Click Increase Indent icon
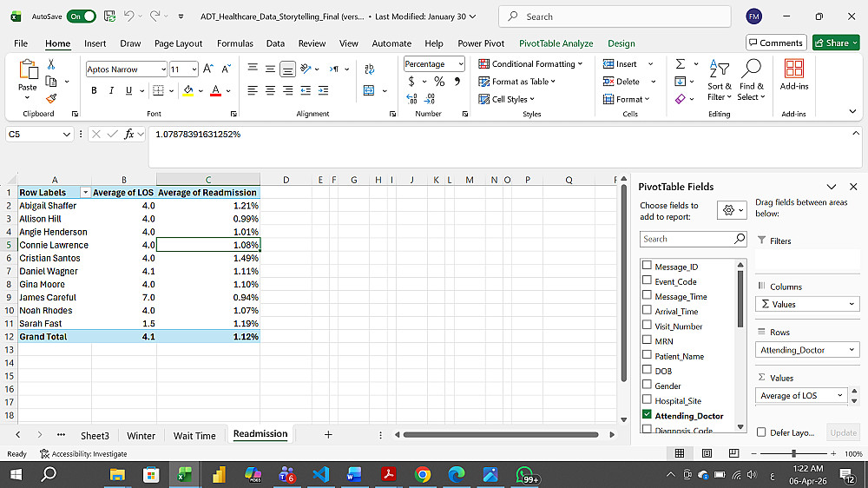 click(323, 90)
